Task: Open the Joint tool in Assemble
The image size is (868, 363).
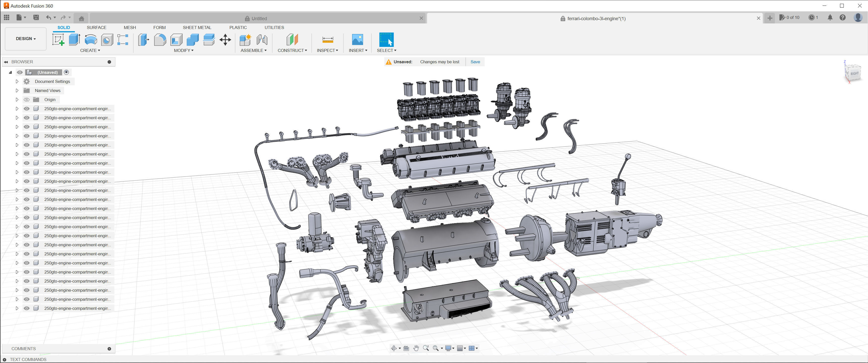Action: click(x=262, y=40)
